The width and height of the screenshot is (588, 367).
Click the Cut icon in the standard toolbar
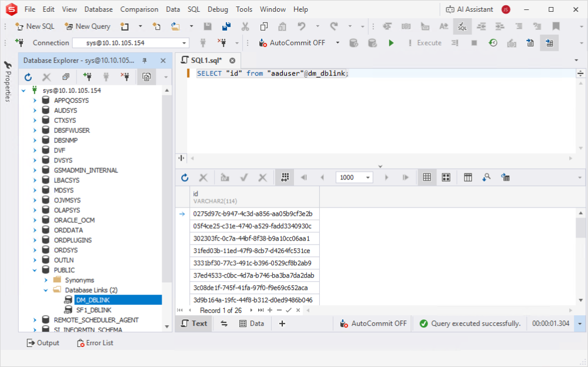click(245, 26)
